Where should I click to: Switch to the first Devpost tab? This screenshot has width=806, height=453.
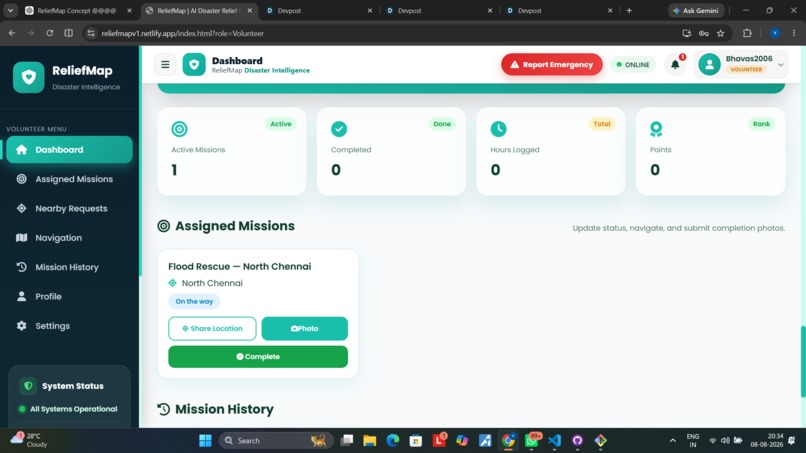point(319,10)
